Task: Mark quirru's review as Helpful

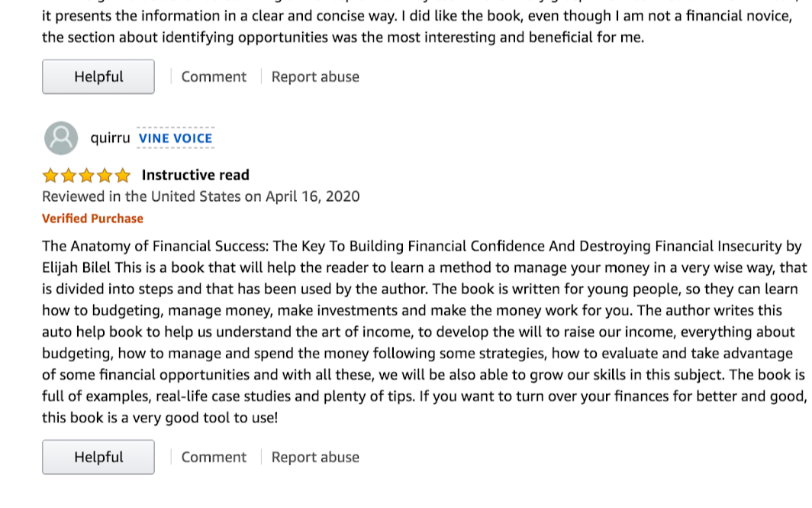Action: pos(98,457)
